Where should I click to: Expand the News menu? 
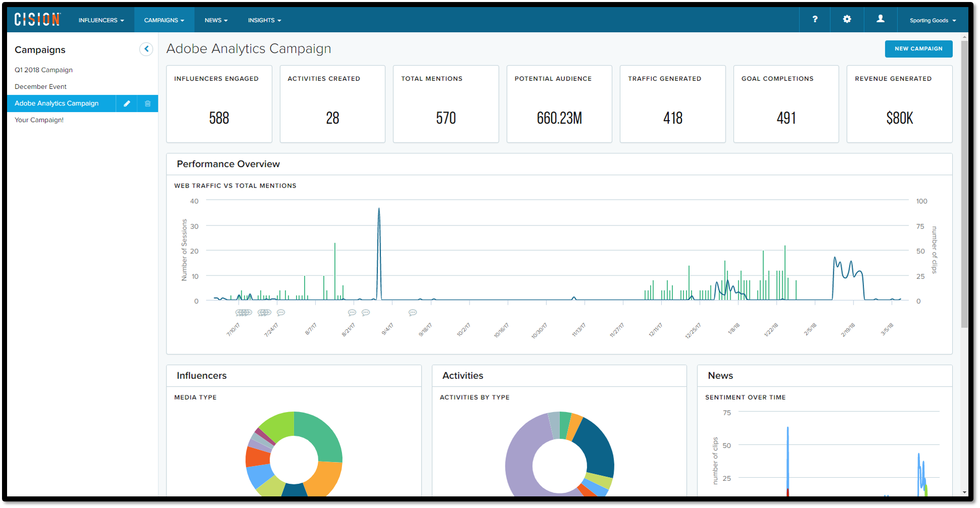(x=216, y=20)
